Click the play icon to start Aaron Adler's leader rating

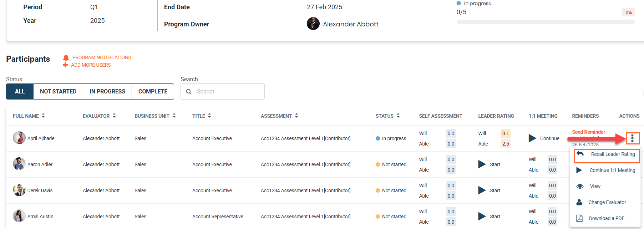(482, 164)
